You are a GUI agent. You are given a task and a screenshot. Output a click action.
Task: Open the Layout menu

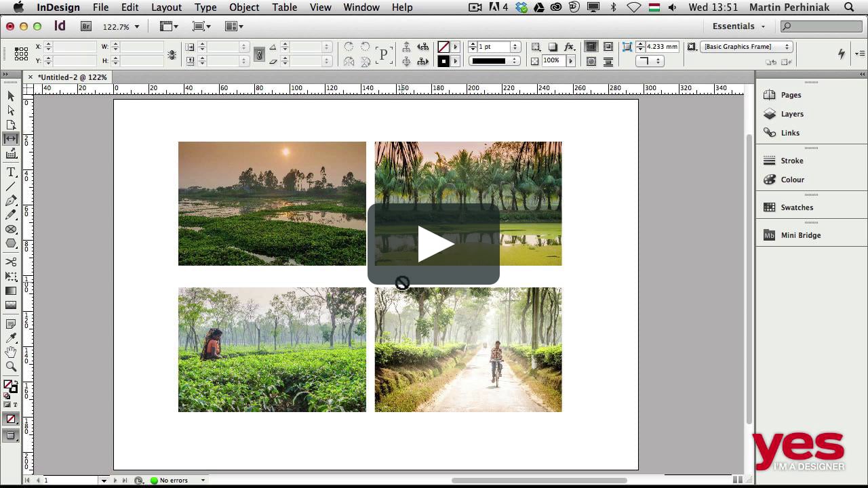tap(166, 7)
